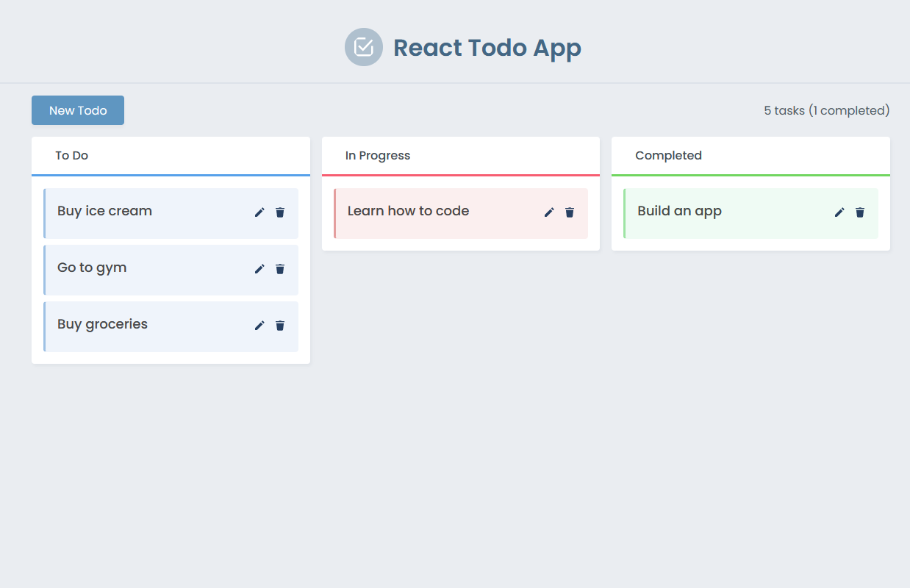Click the Buy groceries task text
The image size is (910, 588).
[102, 325]
